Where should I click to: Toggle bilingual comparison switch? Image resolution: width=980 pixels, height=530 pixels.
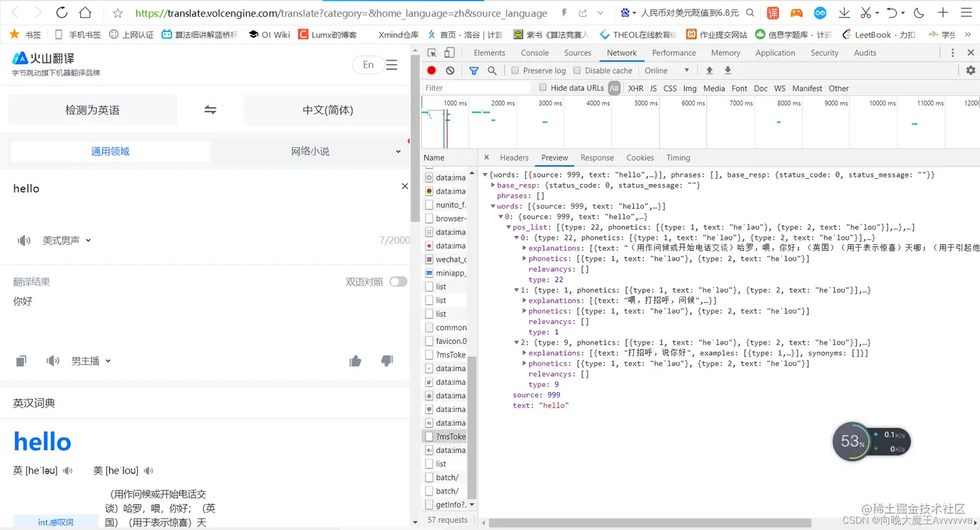coord(399,282)
